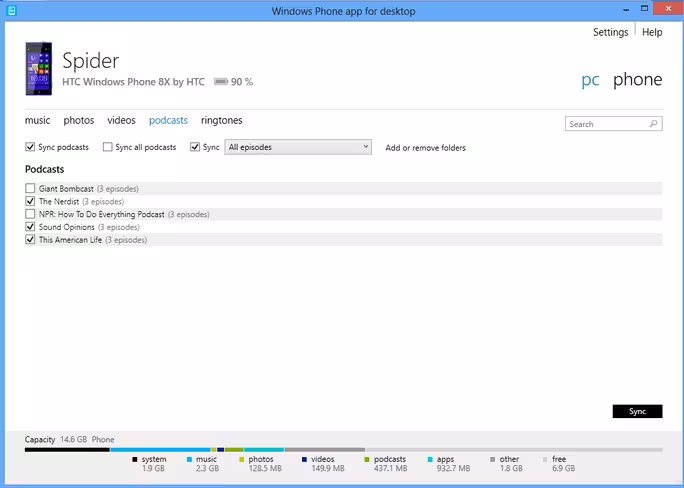Viewport: 684px width, 488px height.
Task: Check NPR: How To Do Everything Podcast
Action: coord(30,214)
